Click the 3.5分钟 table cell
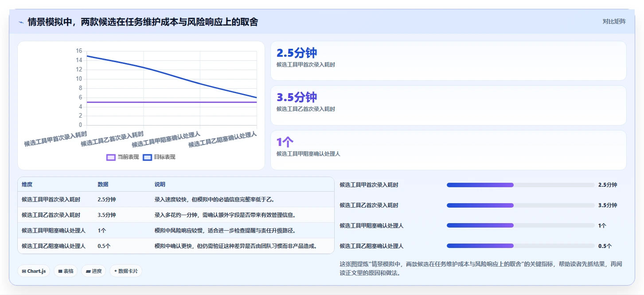The image size is (644, 295). click(x=107, y=215)
